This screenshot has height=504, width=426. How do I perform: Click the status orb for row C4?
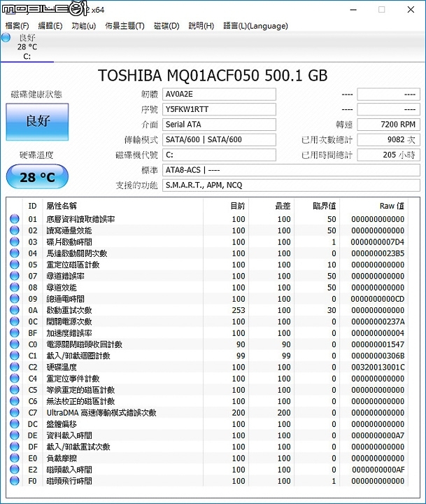pos(15,378)
